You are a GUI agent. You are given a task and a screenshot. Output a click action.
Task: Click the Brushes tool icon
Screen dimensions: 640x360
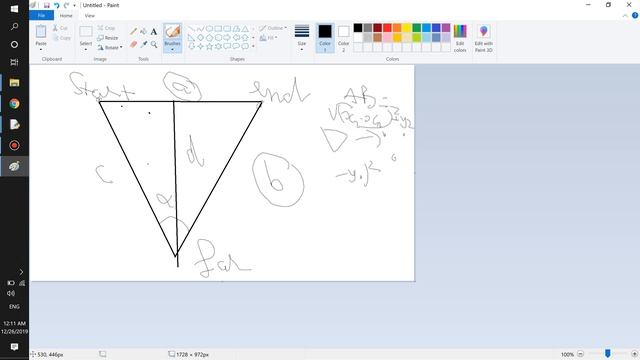tap(172, 32)
